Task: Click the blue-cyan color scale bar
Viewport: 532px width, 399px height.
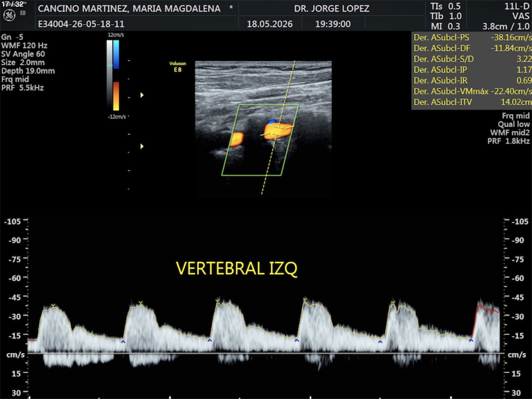Action: pyautogui.click(x=116, y=54)
